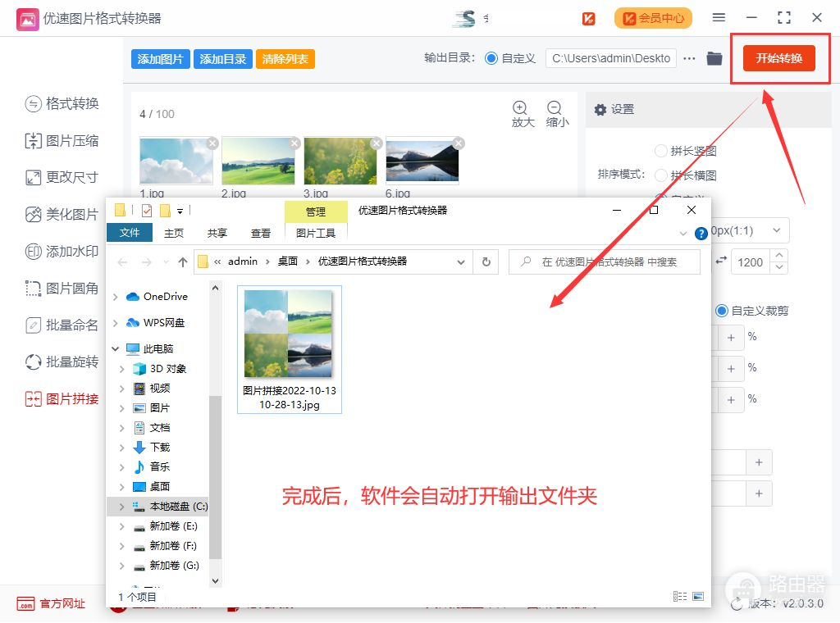840x623 pixels.
Task: Expand the Explorer ribbon chevron
Action: pos(683,234)
